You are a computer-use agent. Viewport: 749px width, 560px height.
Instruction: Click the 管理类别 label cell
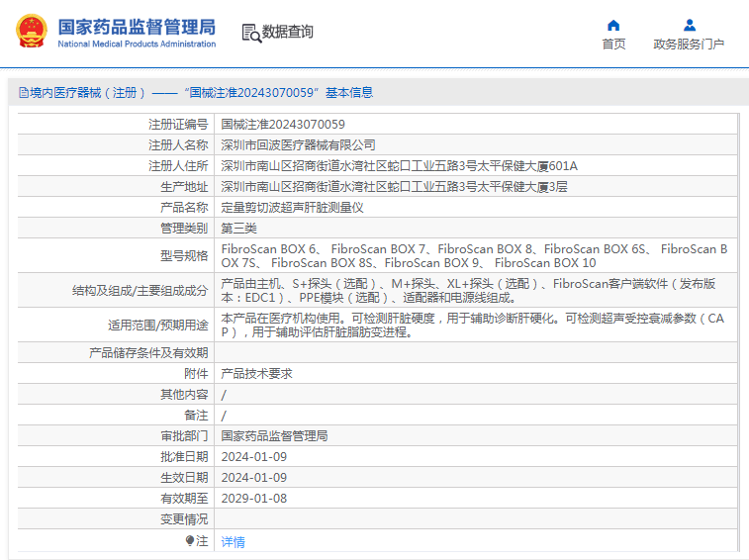tap(116, 228)
